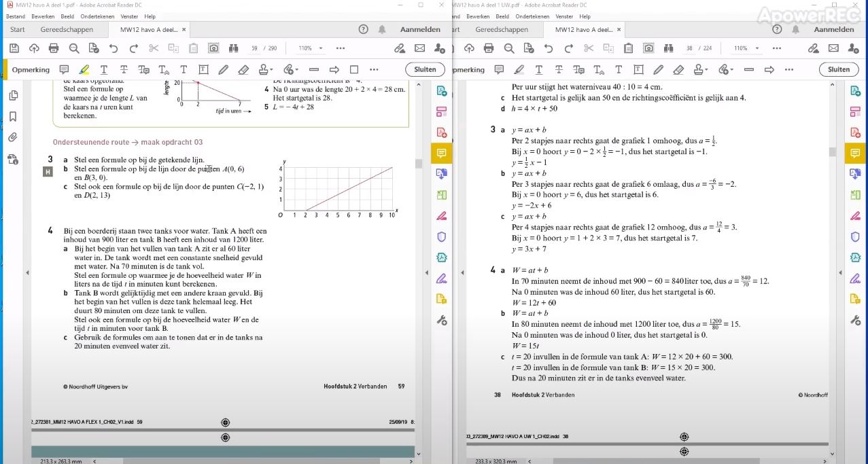Open attachments paperclip panel in left sidebar
The width and height of the screenshot is (868, 464).
(13, 138)
